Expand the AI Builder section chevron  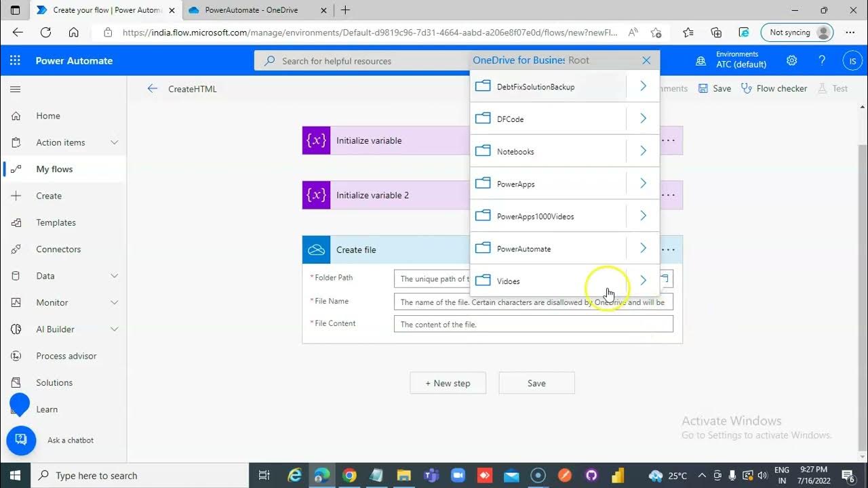[115, 329]
